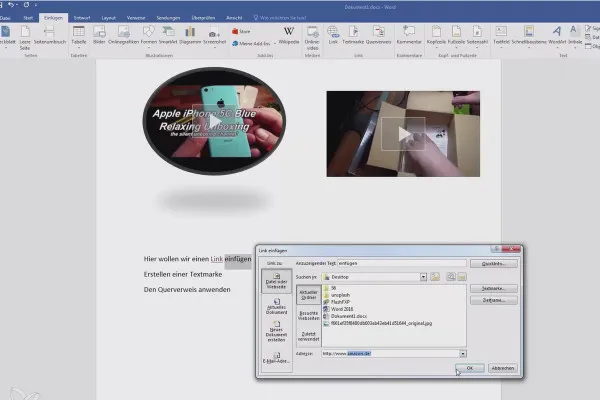Switch to Aktueller Ordner view

(308, 295)
